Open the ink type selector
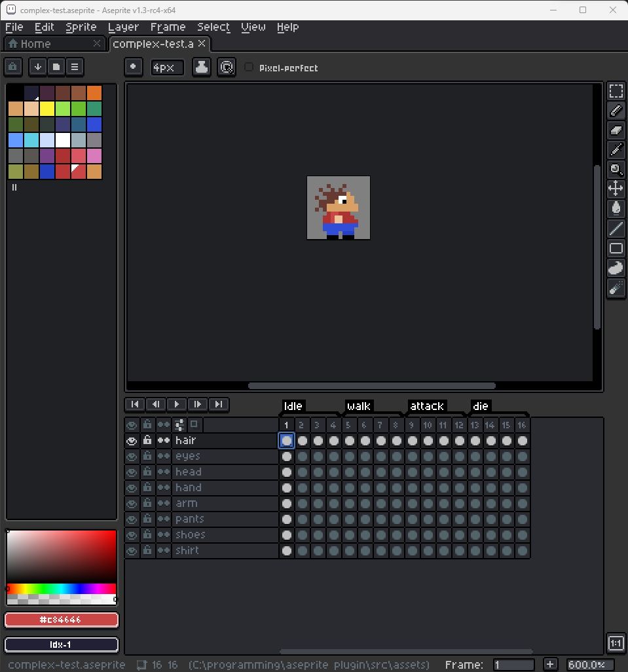 pos(202,67)
